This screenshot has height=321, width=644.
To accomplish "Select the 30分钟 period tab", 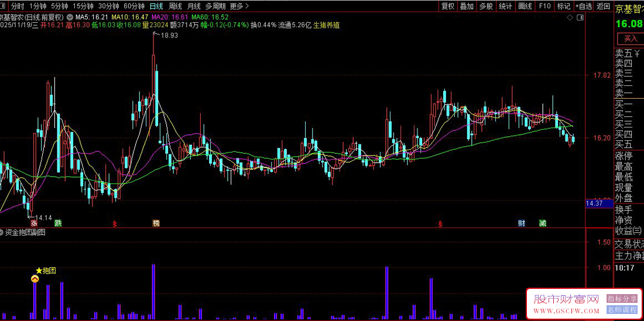I will point(109,6).
